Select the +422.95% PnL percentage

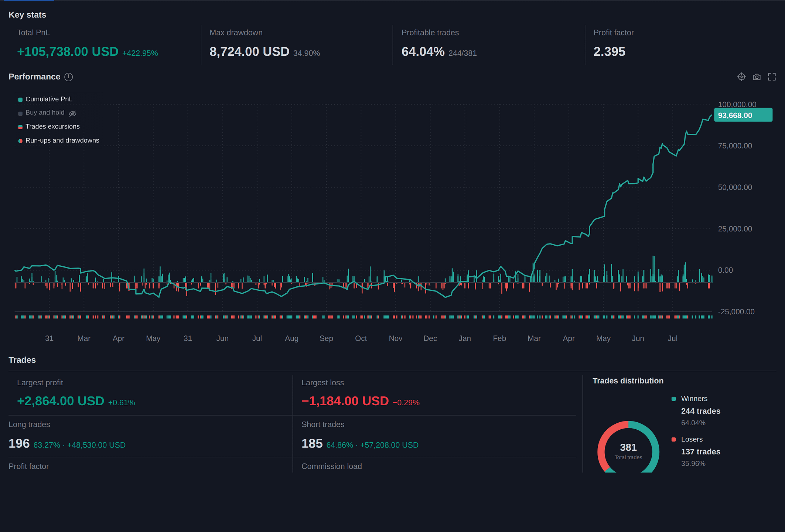click(140, 53)
